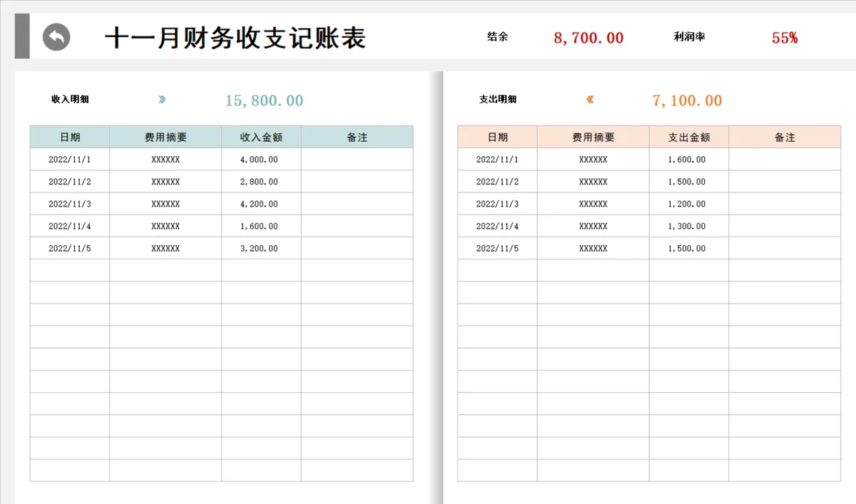
Task: Click the 日期 header in the income table
Action: point(70,137)
